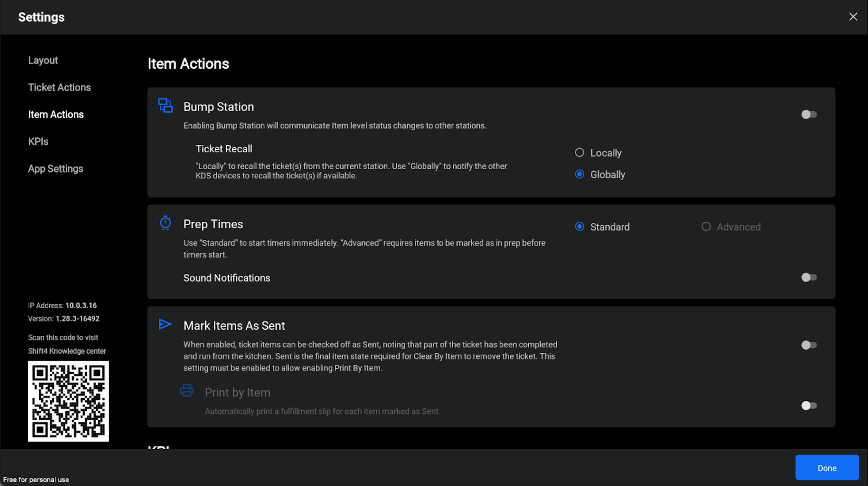The image size is (868, 486).
Task: Enable Mark Items As Sent toggle
Action: [x=808, y=346]
